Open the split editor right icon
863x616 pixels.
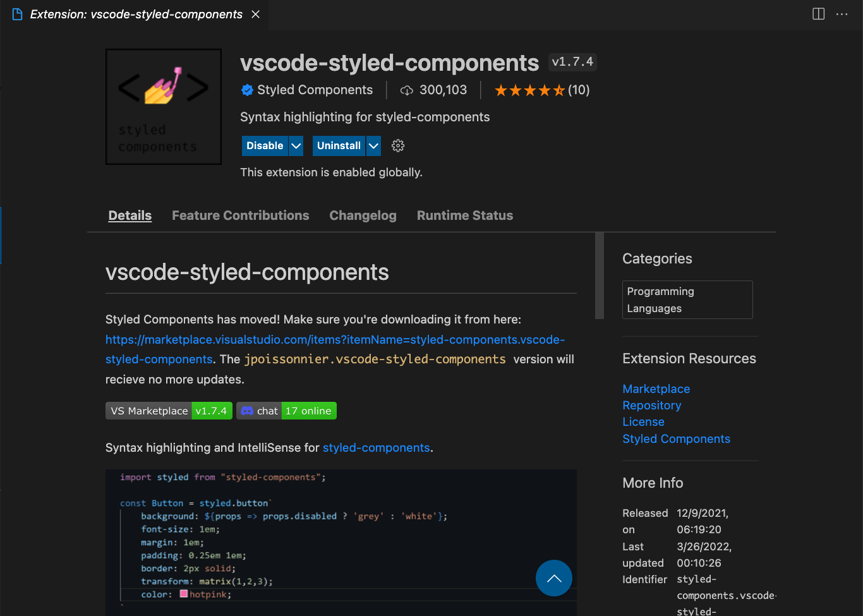tap(818, 14)
